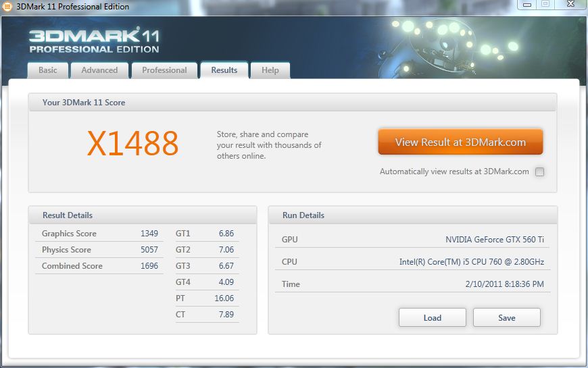Open the Advanced tab

click(x=99, y=70)
